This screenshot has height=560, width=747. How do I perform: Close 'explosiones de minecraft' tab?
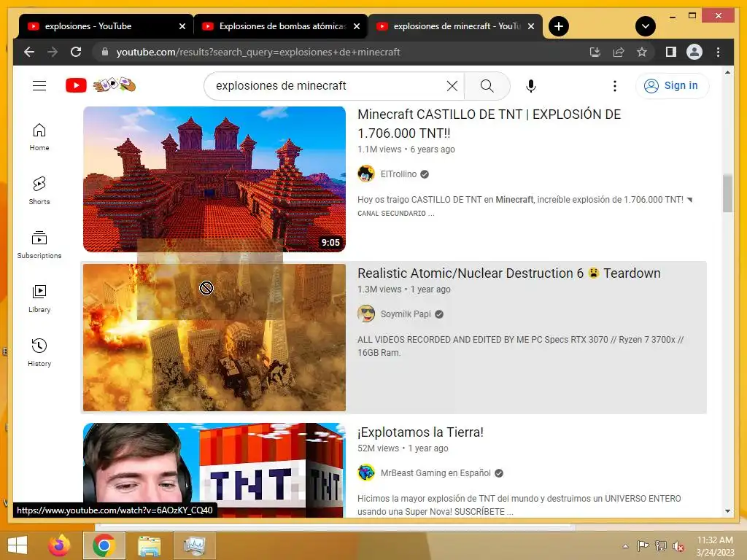click(x=531, y=27)
